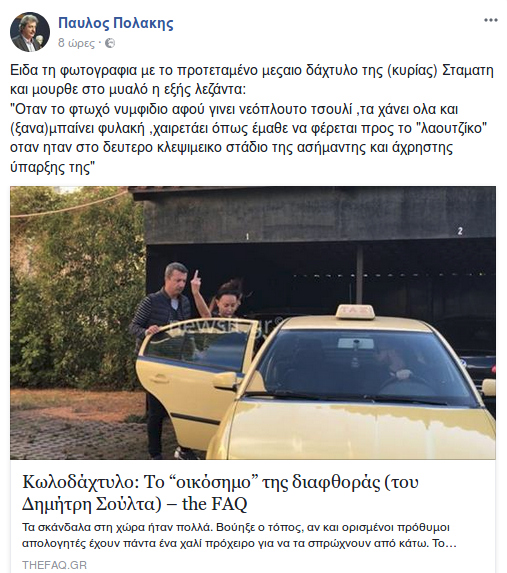
Task: Open the post options three-dot menu
Action: pyautogui.click(x=490, y=20)
